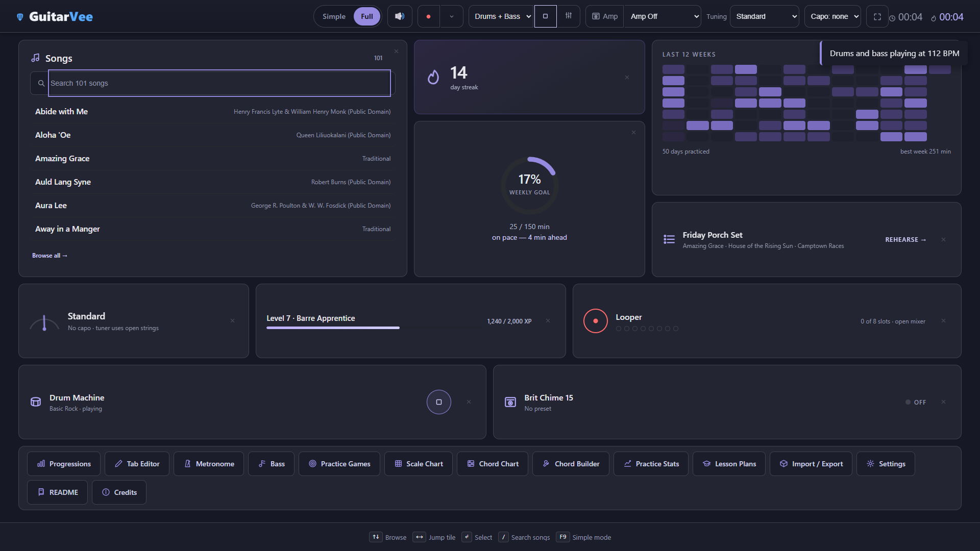
Task: Open the Metronome tool
Action: coord(209,464)
